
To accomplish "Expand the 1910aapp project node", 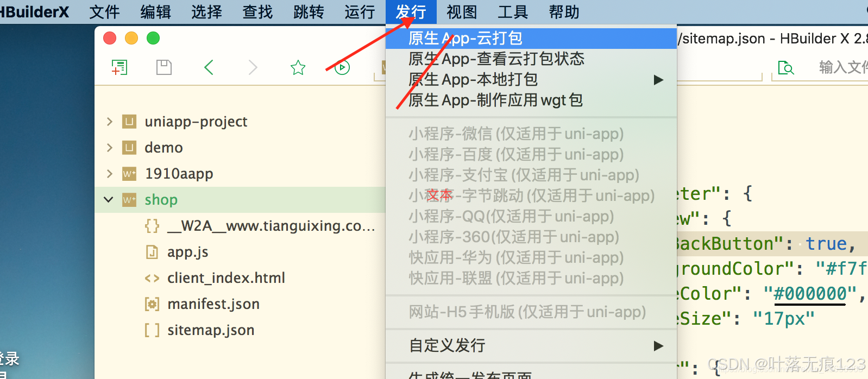I will [x=109, y=173].
